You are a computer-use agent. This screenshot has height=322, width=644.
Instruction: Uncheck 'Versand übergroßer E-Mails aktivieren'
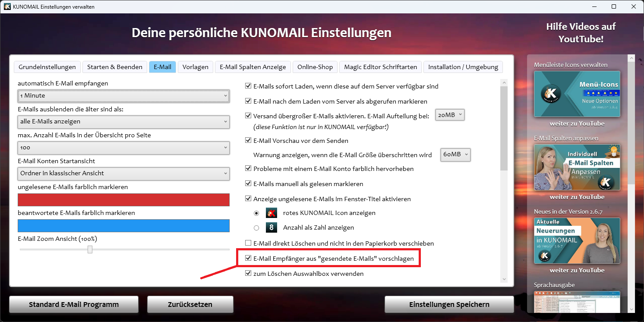(248, 116)
